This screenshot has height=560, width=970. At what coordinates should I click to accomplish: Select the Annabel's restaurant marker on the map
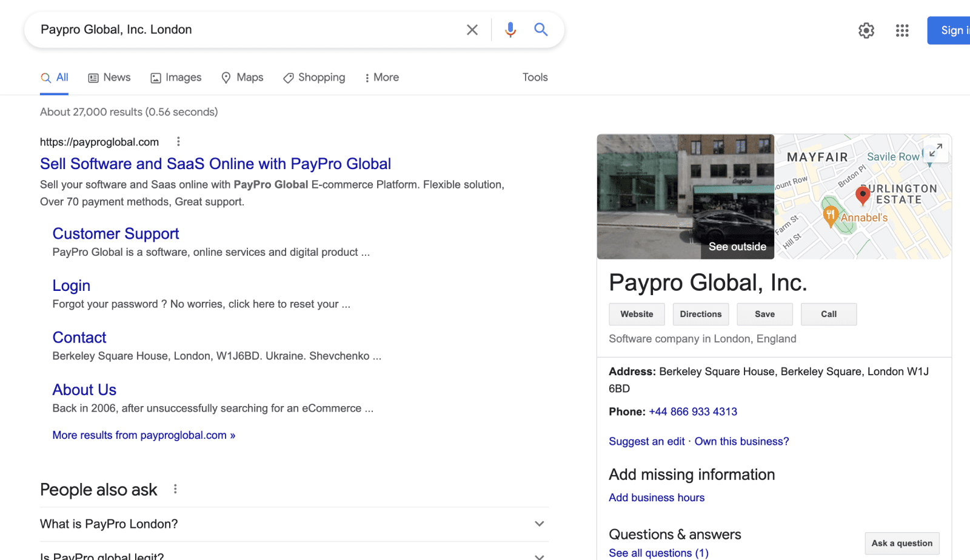click(x=830, y=215)
